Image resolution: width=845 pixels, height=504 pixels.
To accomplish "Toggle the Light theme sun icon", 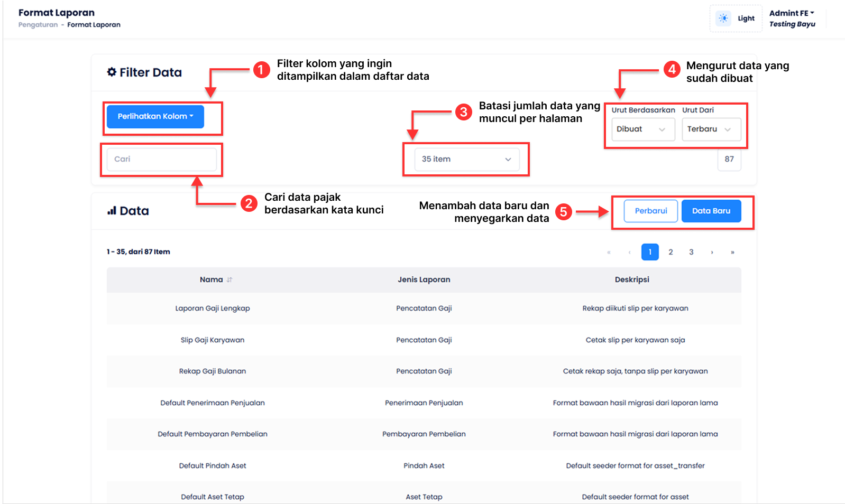I will click(723, 18).
